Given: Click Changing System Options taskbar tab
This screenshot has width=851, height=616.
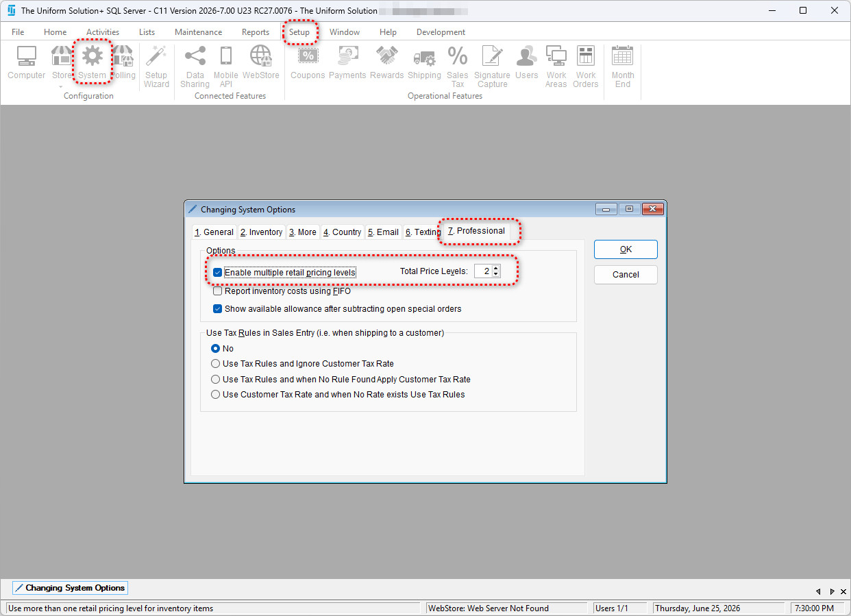Looking at the screenshot, I should [70, 588].
